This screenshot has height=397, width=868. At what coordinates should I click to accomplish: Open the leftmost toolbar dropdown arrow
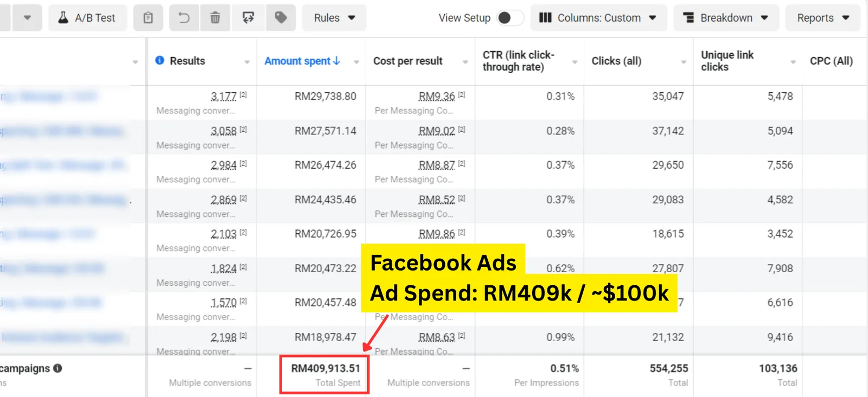pos(27,18)
